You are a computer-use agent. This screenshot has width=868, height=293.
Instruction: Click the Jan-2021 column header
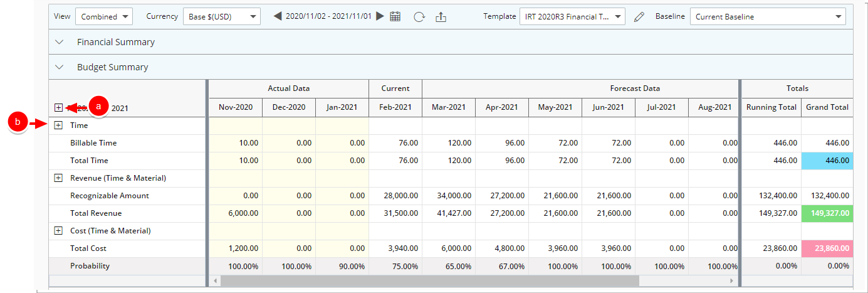click(342, 107)
